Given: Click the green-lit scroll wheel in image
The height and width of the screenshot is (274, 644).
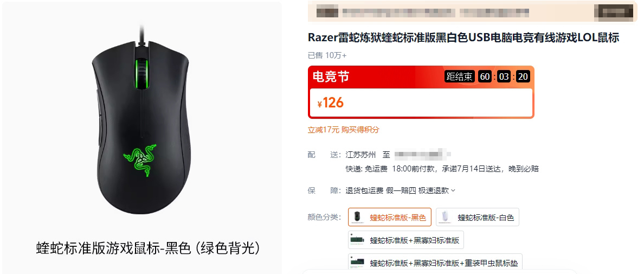Looking at the screenshot, I should 140,74.
